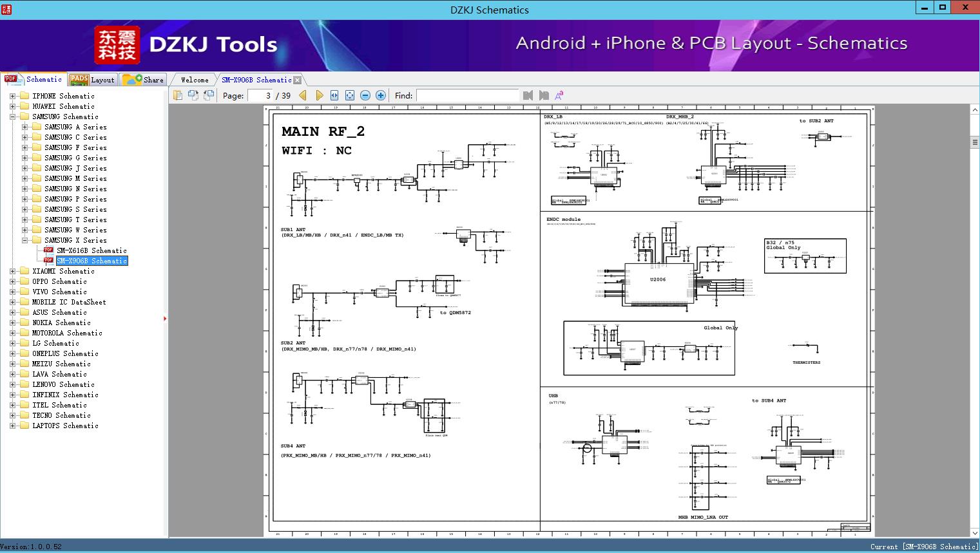980x553 pixels.
Task: Expand SAMSUNG S Series node
Action: point(24,209)
